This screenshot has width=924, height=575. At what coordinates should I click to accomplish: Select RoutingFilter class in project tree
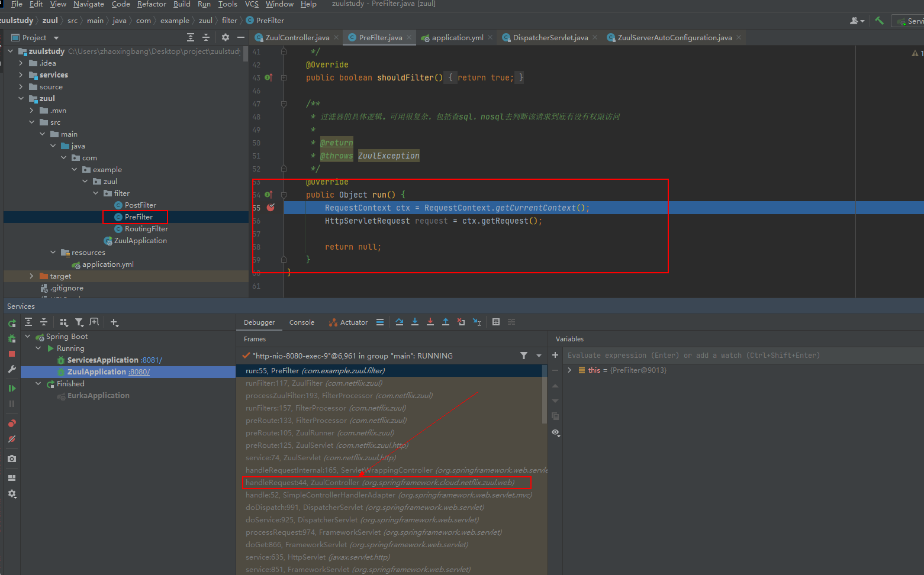146,228
